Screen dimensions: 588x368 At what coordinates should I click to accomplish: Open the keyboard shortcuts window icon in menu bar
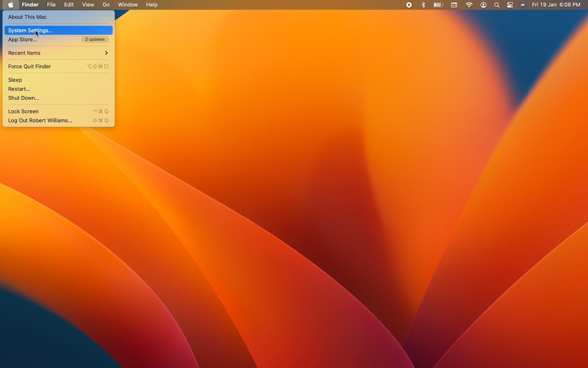coord(454,5)
